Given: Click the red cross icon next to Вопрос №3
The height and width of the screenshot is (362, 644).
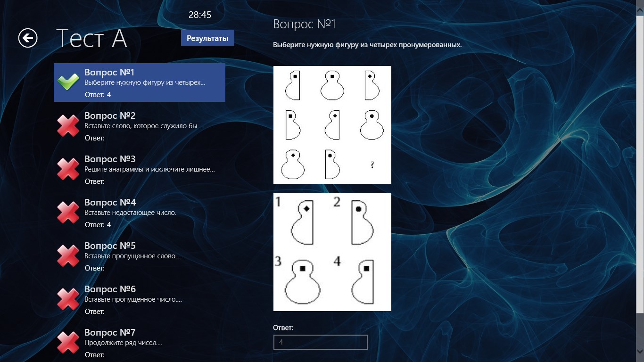Looking at the screenshot, I should click(x=68, y=169).
